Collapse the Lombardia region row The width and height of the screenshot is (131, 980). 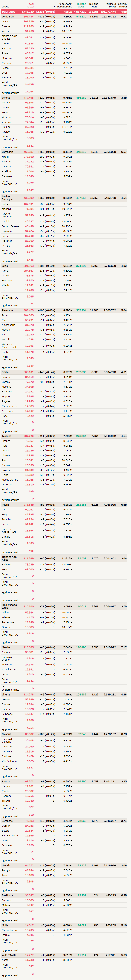point(8,17)
